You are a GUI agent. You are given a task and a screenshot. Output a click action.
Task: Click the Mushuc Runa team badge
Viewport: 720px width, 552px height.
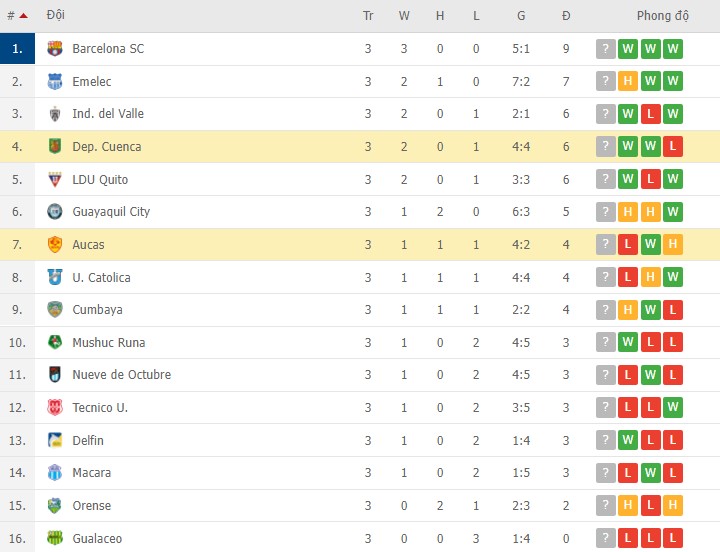click(55, 343)
